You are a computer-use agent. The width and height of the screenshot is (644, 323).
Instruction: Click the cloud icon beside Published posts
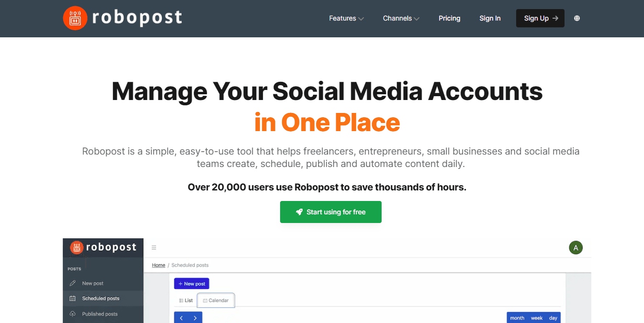pyautogui.click(x=73, y=314)
